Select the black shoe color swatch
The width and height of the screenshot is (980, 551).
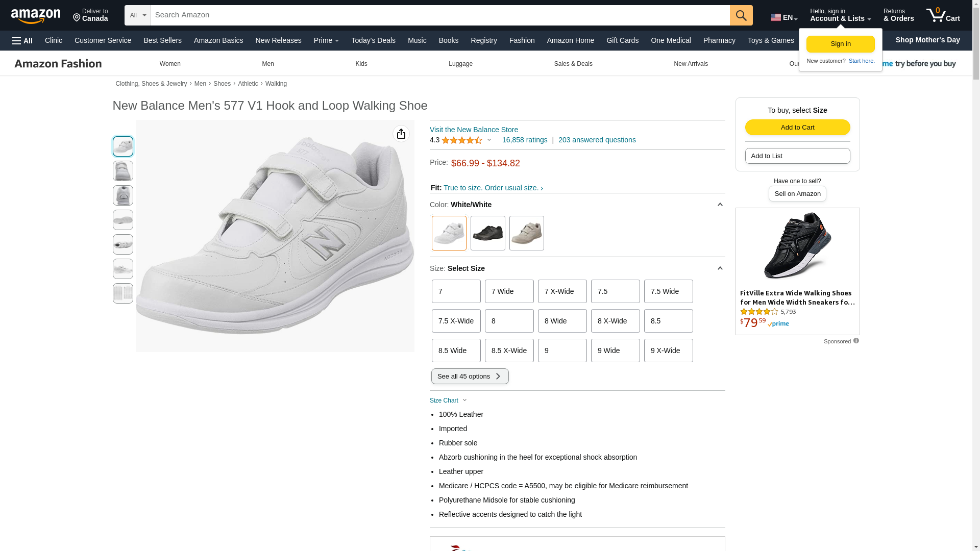point(487,233)
